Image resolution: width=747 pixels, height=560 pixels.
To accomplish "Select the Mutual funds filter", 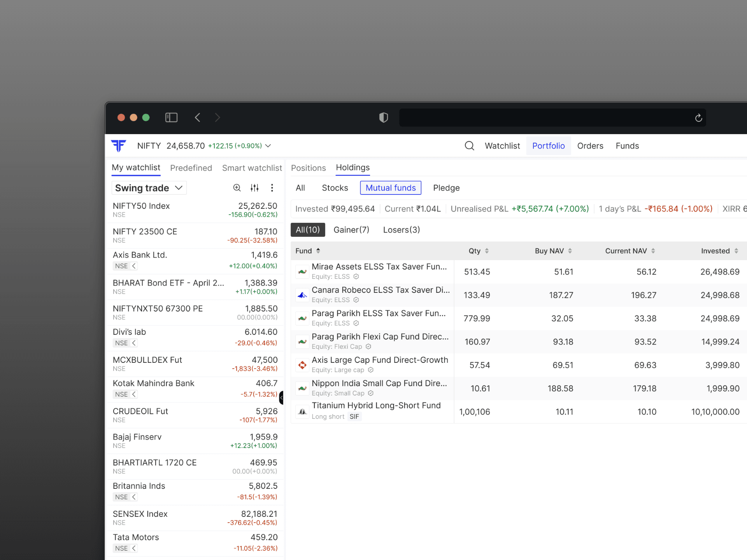I will tap(390, 188).
